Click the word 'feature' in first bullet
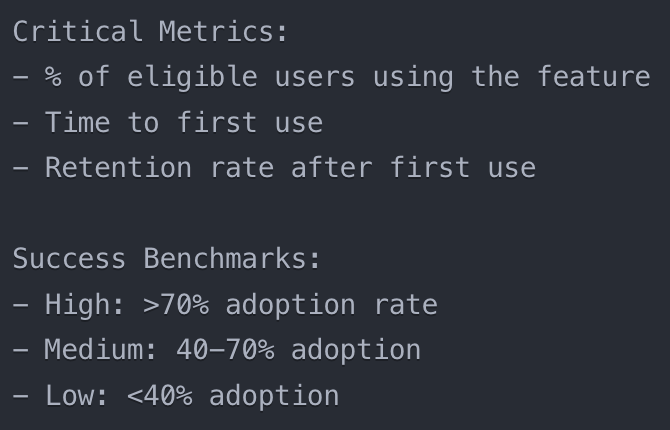 (593, 77)
